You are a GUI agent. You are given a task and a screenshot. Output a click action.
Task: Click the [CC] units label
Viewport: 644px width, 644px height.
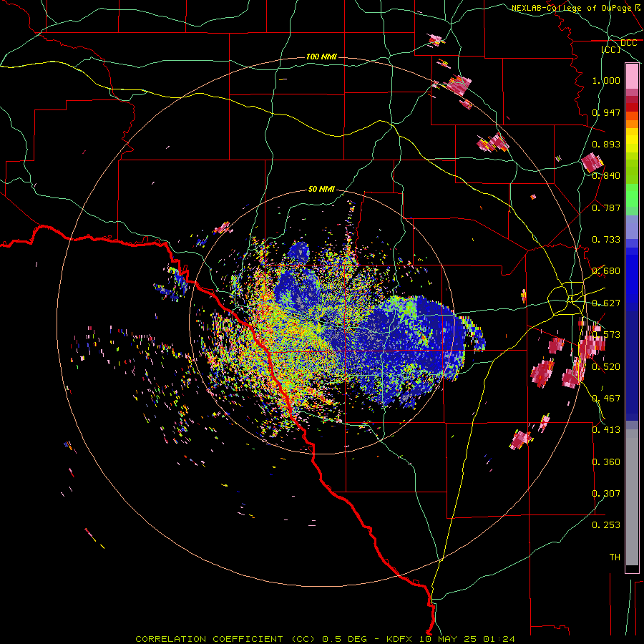point(611,49)
